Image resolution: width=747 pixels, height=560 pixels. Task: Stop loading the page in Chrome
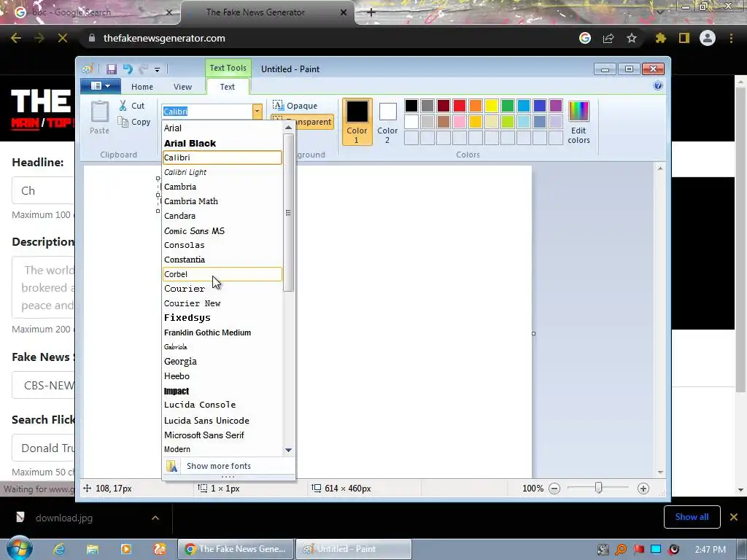pyautogui.click(x=63, y=38)
